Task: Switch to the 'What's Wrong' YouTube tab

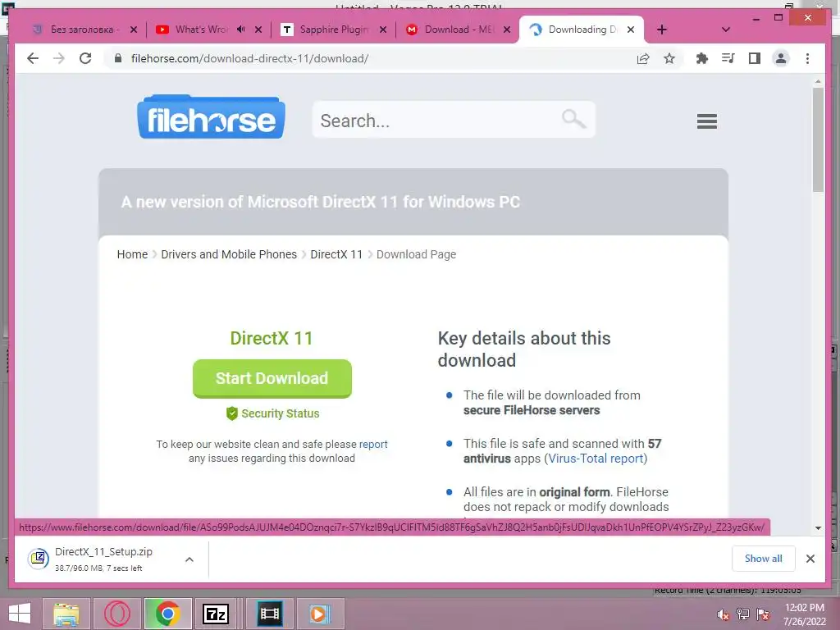Action: click(193, 30)
